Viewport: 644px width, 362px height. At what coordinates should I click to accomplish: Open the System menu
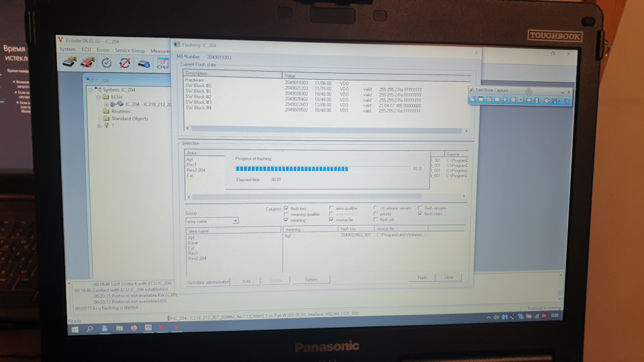67,49
